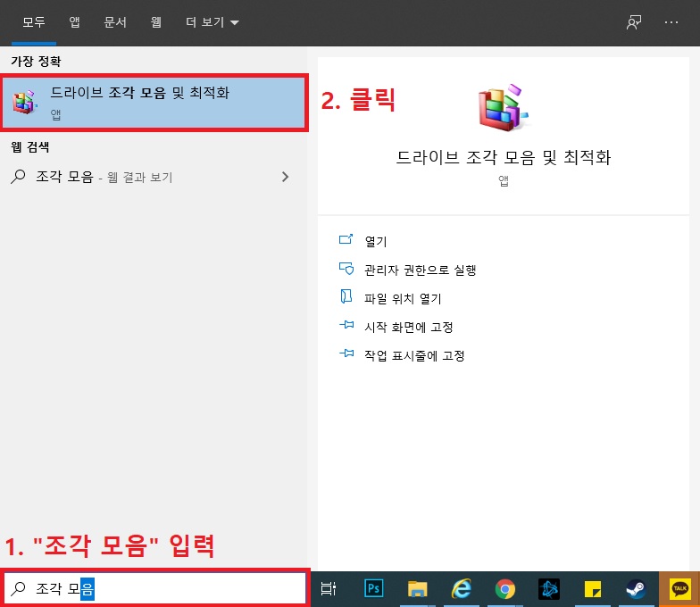Expand the 더 보기 dropdown

[212, 21]
